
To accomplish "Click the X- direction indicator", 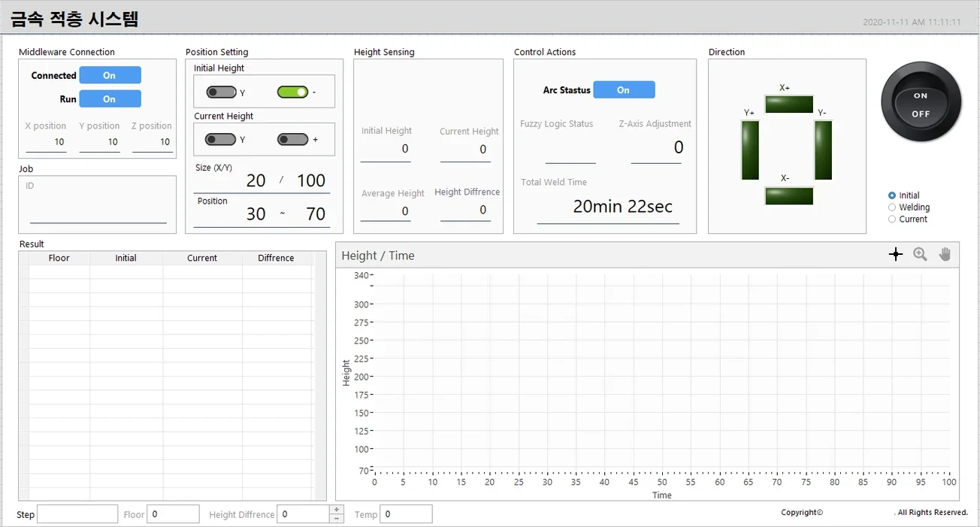I will click(x=788, y=195).
